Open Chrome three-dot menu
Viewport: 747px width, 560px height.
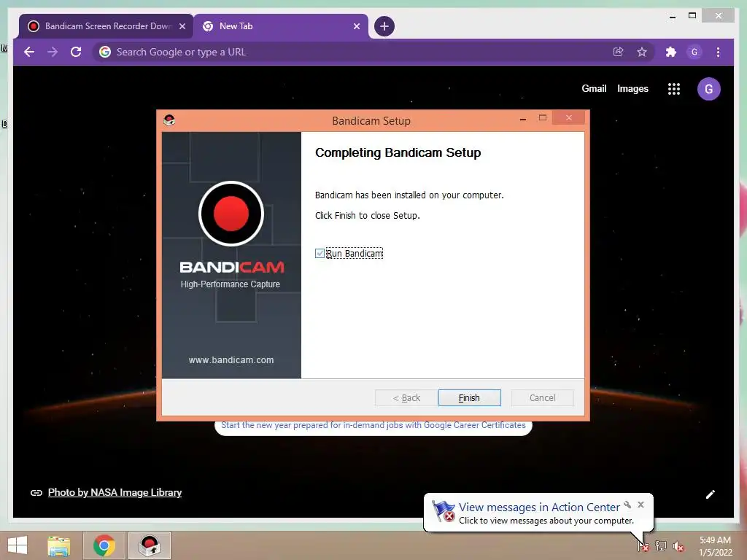point(718,52)
